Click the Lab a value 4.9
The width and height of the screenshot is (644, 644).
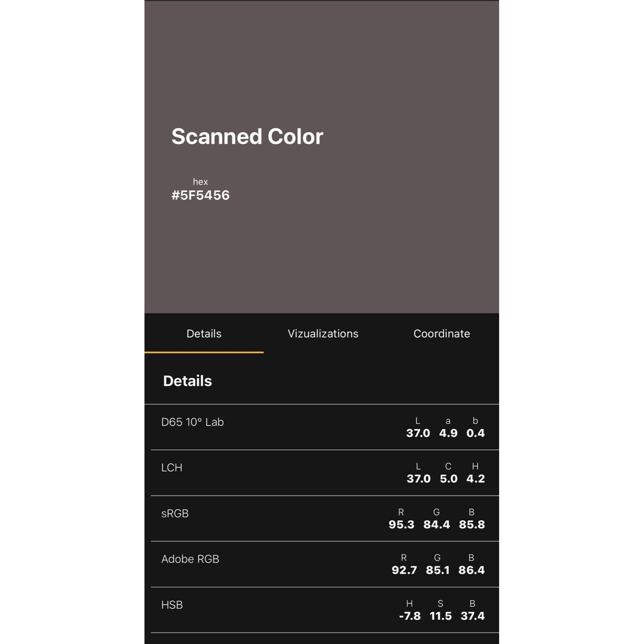(448, 433)
